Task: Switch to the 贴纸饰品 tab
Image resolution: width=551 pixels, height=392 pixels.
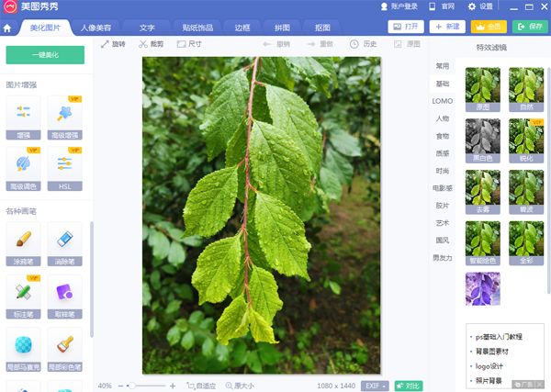Action: click(x=197, y=28)
